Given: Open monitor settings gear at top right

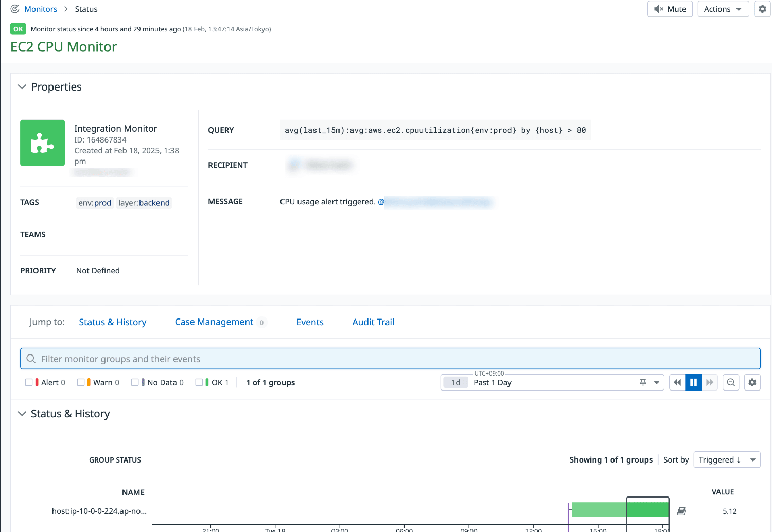Looking at the screenshot, I should [762, 9].
